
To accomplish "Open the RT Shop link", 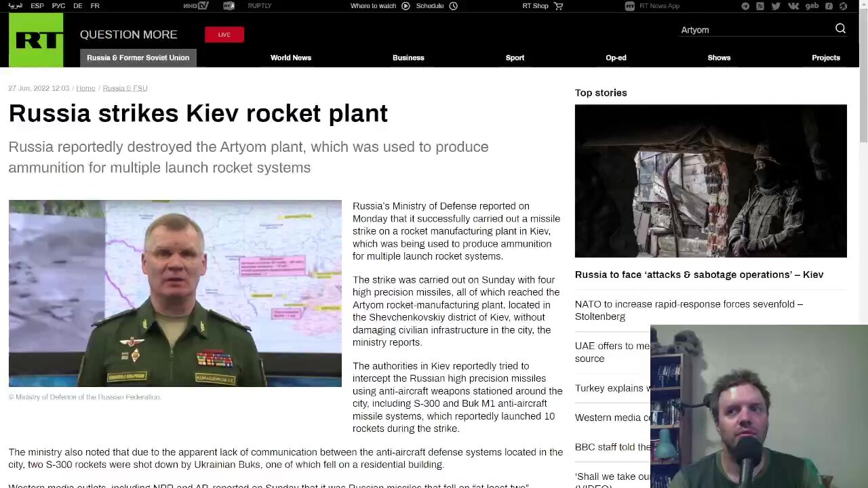I will coord(535,6).
